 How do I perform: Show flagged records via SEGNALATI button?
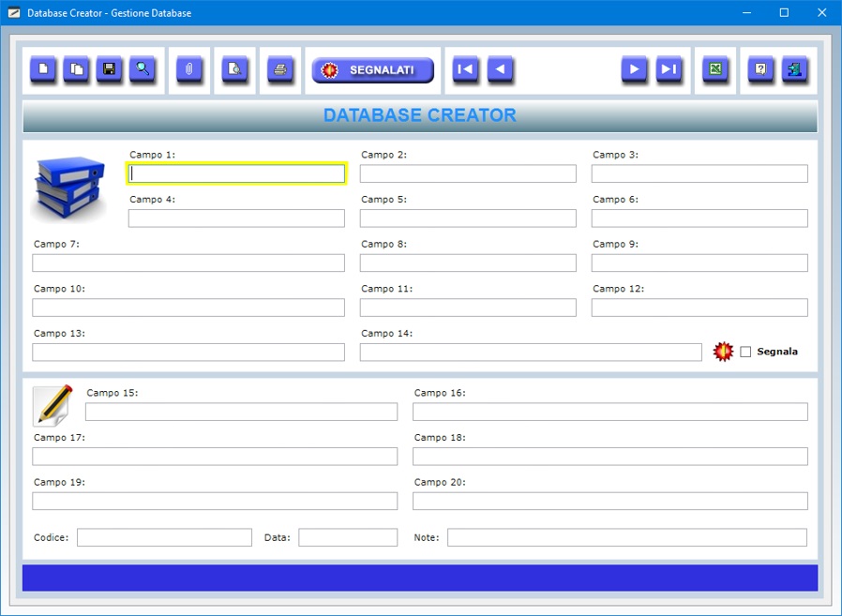click(x=372, y=69)
